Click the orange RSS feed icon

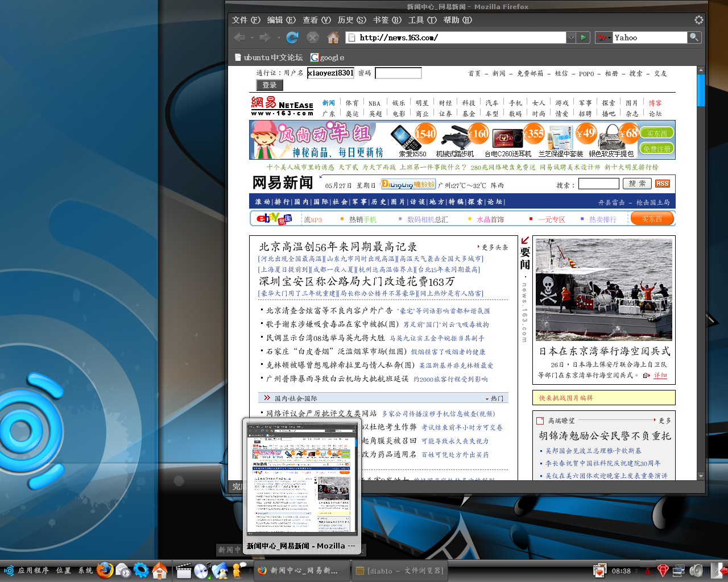click(663, 184)
